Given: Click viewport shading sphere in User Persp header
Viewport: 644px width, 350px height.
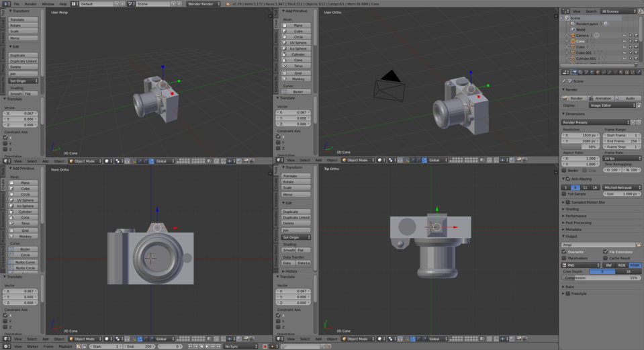Looking at the screenshot, I should [108, 161].
